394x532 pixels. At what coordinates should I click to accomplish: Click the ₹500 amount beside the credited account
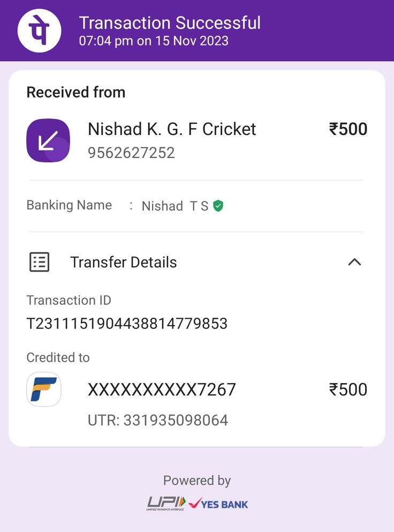(x=348, y=389)
